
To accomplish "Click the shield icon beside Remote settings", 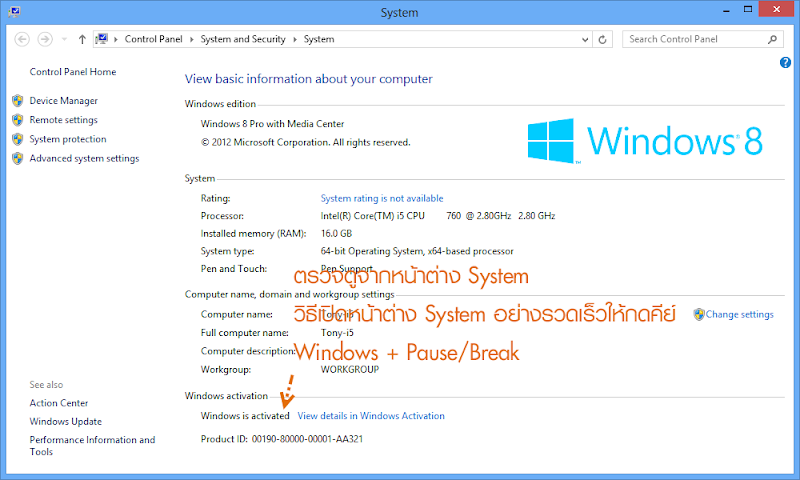I will 18,120.
